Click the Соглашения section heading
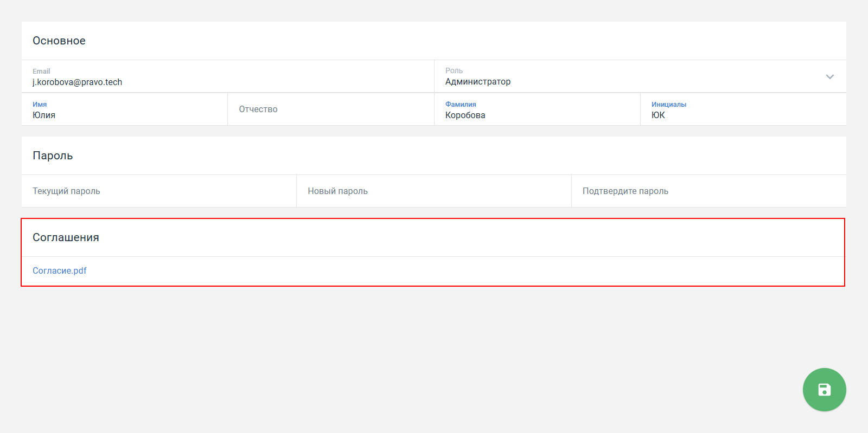 66,238
